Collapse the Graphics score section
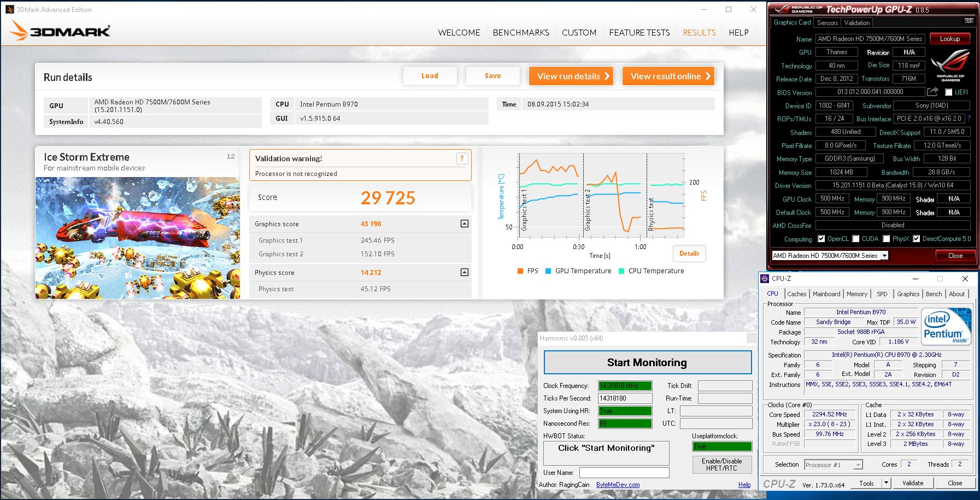The height and width of the screenshot is (500, 980). 465,223
